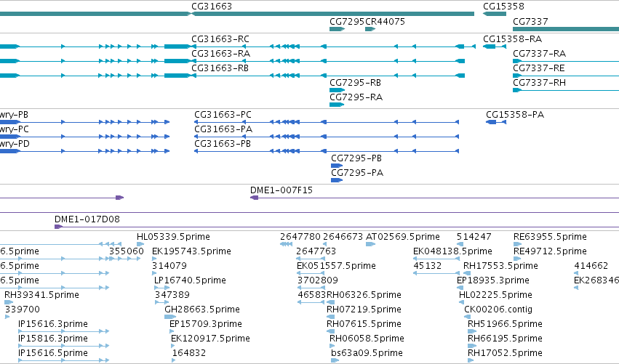
Task: Click feature label 514247
Action: (474, 237)
